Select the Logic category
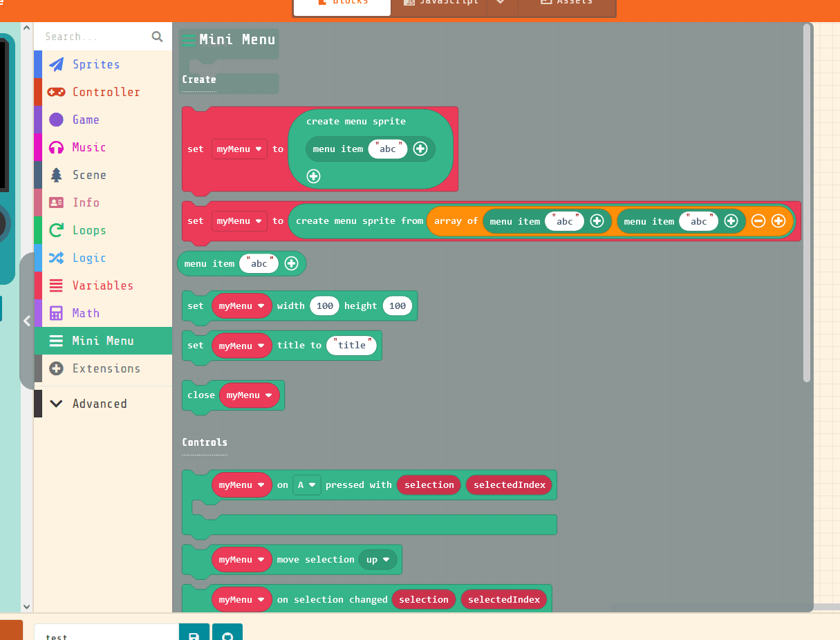Image resolution: width=840 pixels, height=640 pixels. pos(88,258)
